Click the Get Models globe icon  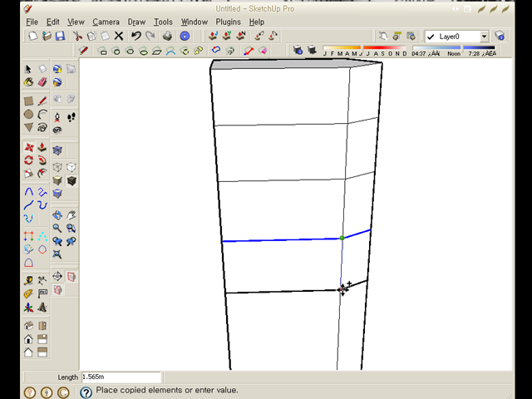coord(57,69)
